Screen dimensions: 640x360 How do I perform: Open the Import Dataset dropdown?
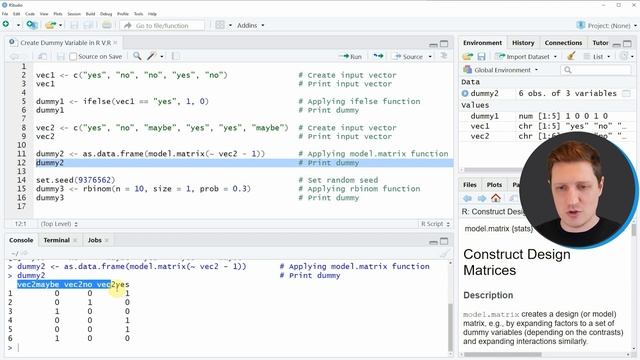[x=527, y=56]
